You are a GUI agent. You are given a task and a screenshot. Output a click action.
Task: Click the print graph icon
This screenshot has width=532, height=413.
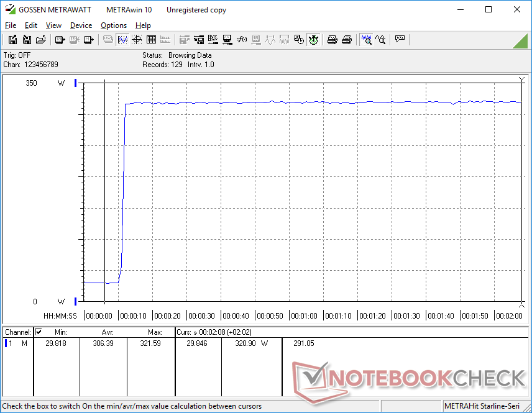tap(332, 40)
